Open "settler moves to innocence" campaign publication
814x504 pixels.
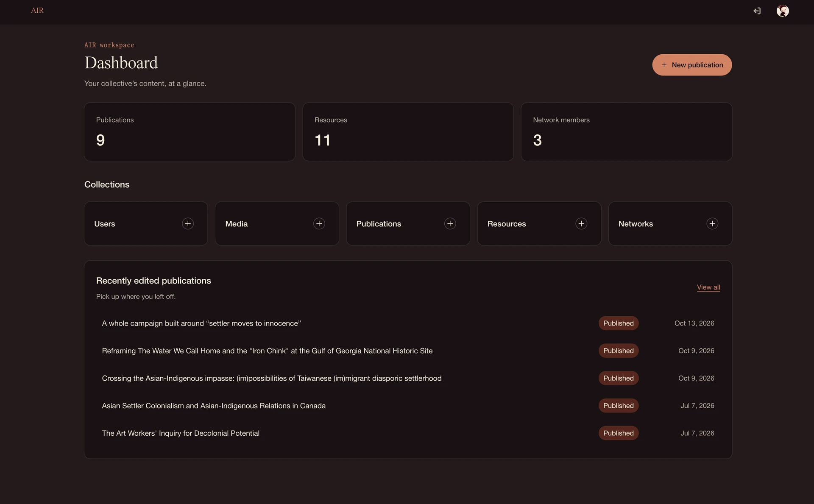point(201,323)
